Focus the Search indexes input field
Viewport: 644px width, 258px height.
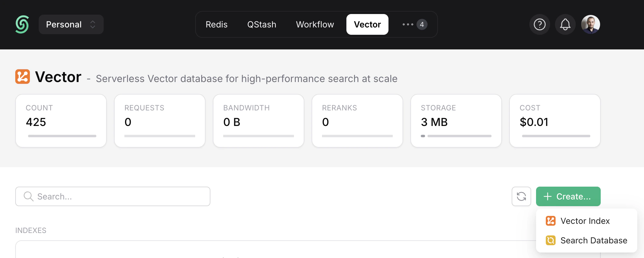coord(113,196)
